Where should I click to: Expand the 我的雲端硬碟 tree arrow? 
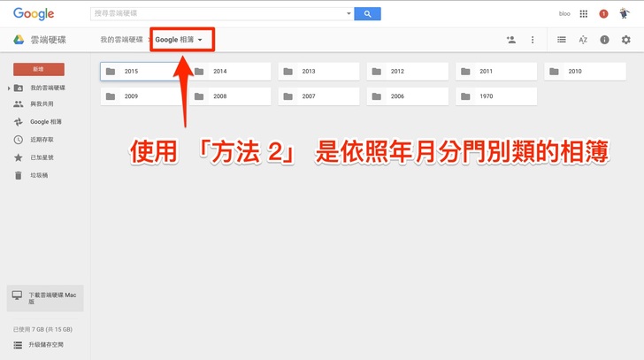coord(9,88)
